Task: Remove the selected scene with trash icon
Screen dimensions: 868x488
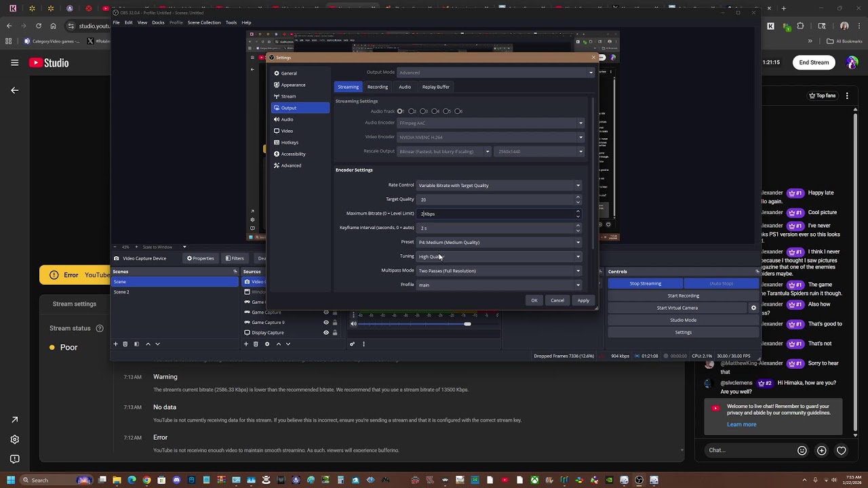Action: coord(125,344)
